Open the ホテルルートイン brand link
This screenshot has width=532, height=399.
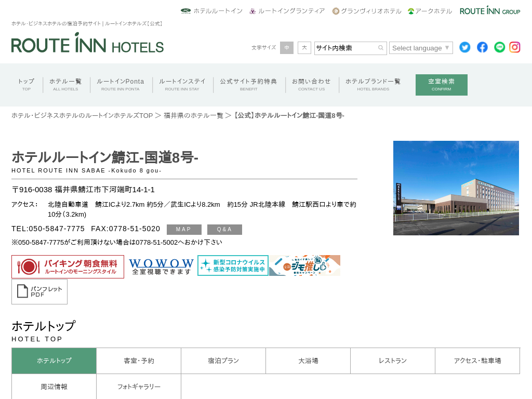point(212,11)
